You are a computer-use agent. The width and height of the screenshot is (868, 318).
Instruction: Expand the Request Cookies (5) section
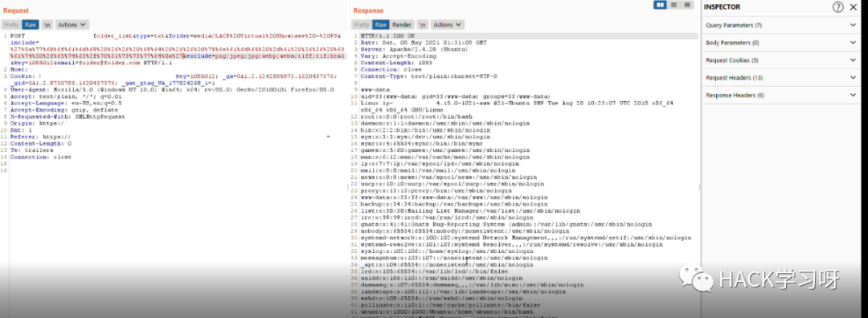(781, 59)
